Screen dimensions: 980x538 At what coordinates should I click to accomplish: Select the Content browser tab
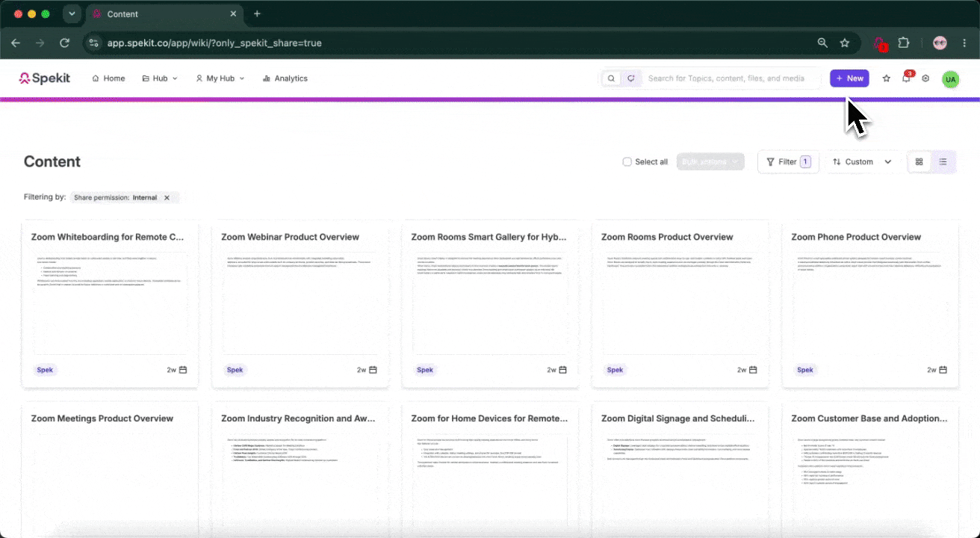164,14
